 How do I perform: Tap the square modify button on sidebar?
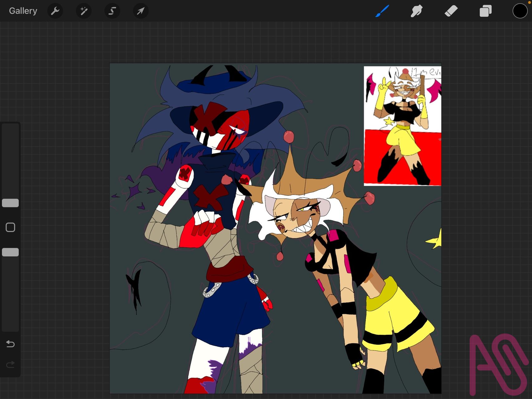(10, 227)
